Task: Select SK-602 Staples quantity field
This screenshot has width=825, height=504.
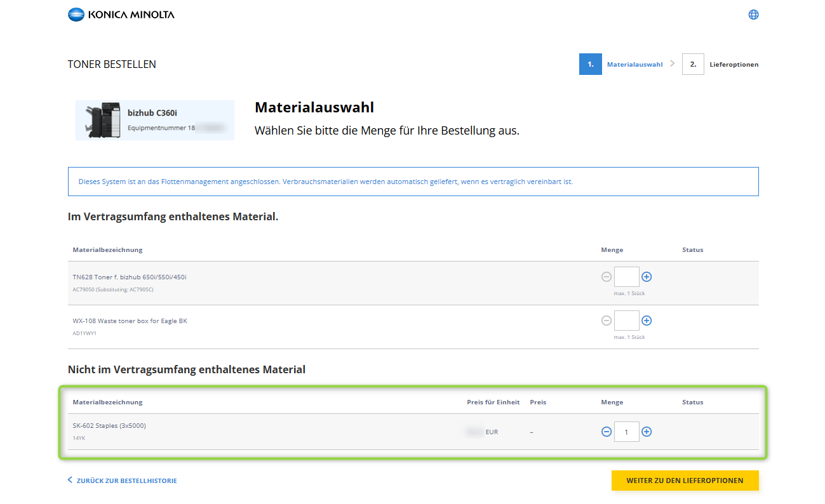Action: (x=627, y=432)
